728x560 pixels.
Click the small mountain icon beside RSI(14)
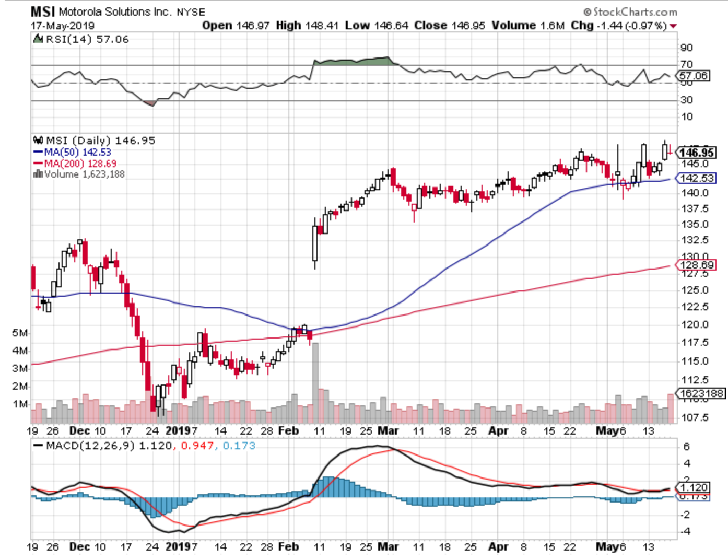click(x=38, y=39)
